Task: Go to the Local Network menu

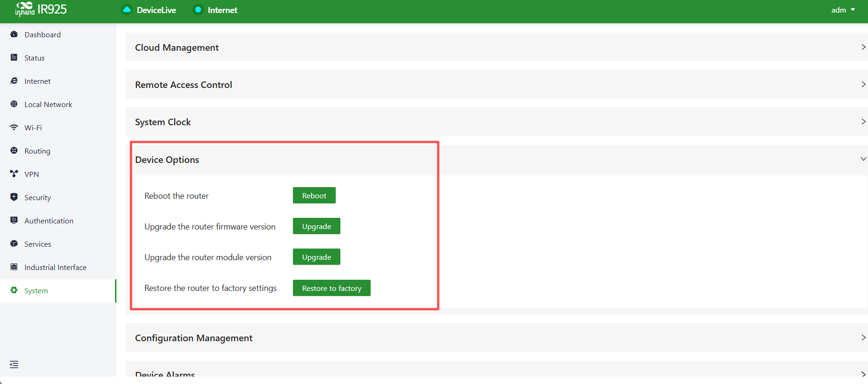Action: tap(58, 105)
